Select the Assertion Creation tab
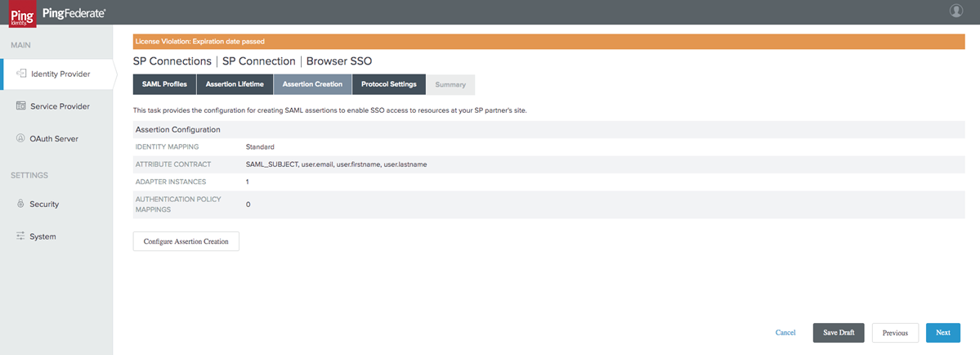The image size is (980, 355). (312, 84)
